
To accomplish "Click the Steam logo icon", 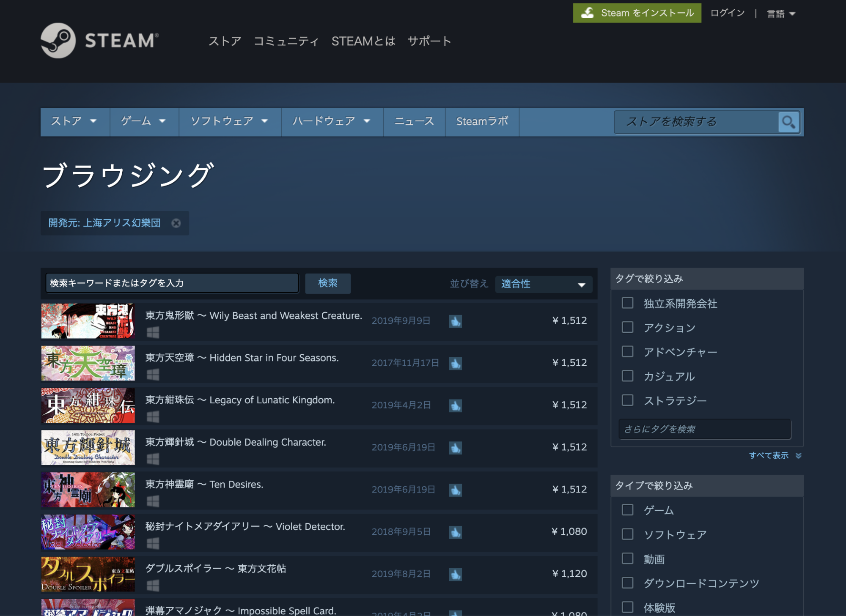I will (x=58, y=41).
